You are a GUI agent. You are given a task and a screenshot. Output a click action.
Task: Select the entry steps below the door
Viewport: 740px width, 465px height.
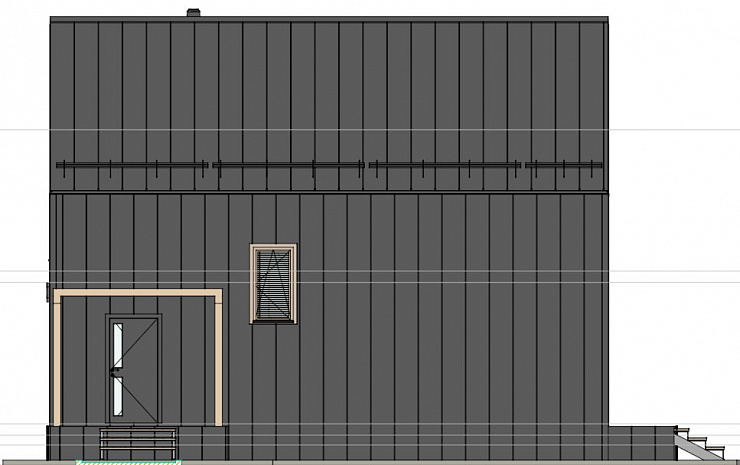click(138, 443)
